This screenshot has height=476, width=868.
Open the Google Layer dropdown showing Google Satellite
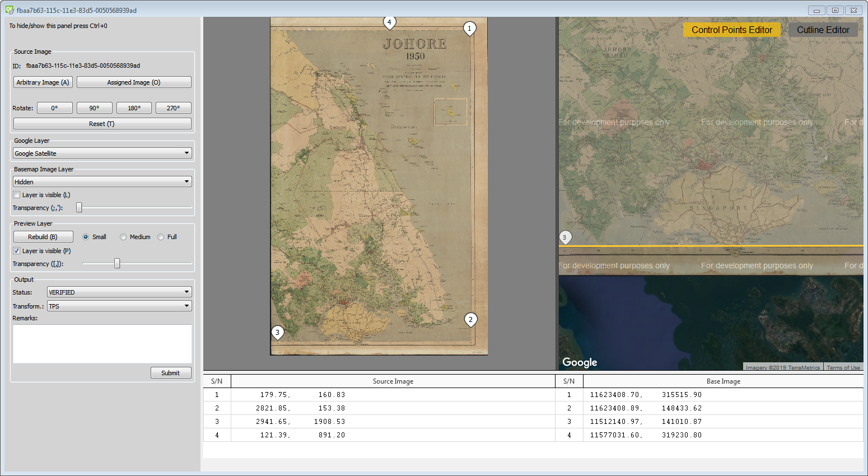click(102, 152)
